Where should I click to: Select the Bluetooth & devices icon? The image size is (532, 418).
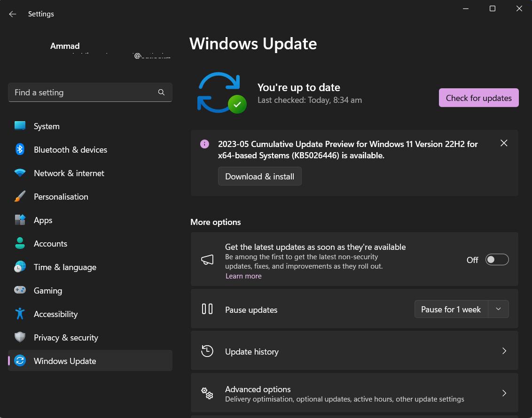point(20,149)
